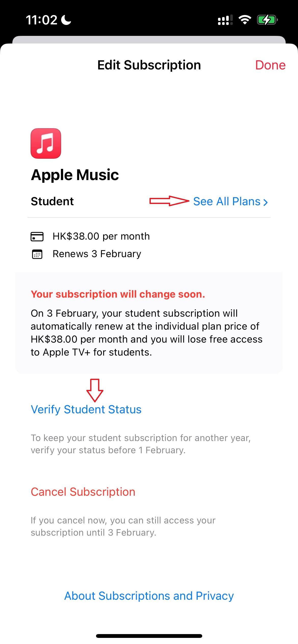Tap Done to close Edit Subscription
Image resolution: width=298 pixels, height=644 pixels.
[x=270, y=65]
